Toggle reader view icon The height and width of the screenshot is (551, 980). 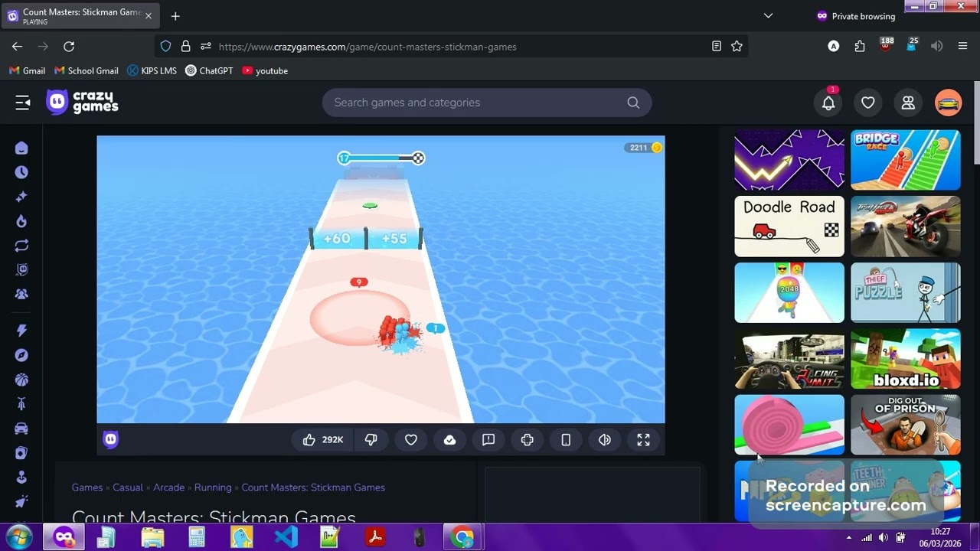click(x=717, y=47)
